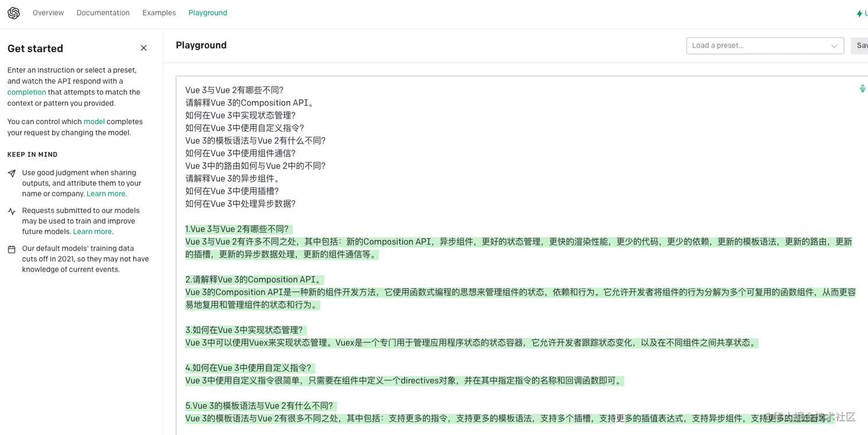Follow the completion link

26,92
